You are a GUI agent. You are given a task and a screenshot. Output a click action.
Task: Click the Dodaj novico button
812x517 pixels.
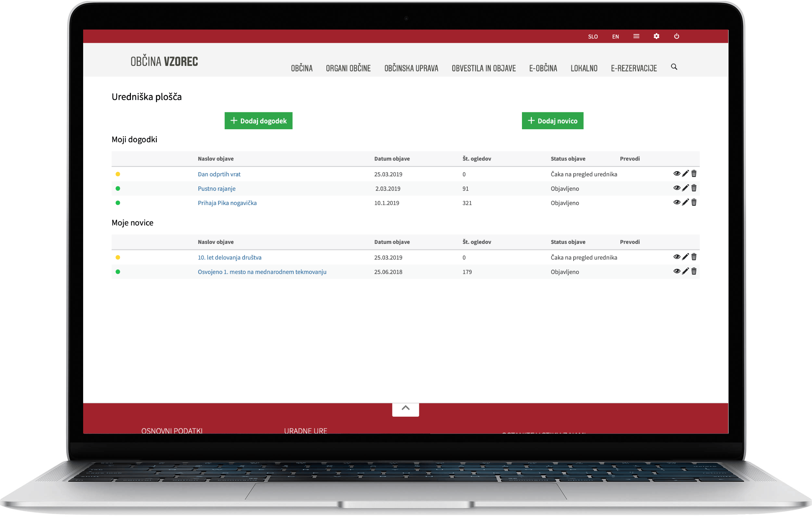pyautogui.click(x=552, y=121)
